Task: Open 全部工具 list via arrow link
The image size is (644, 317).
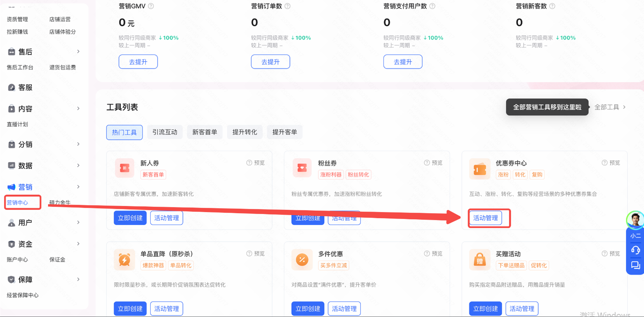Action: click(x=610, y=107)
